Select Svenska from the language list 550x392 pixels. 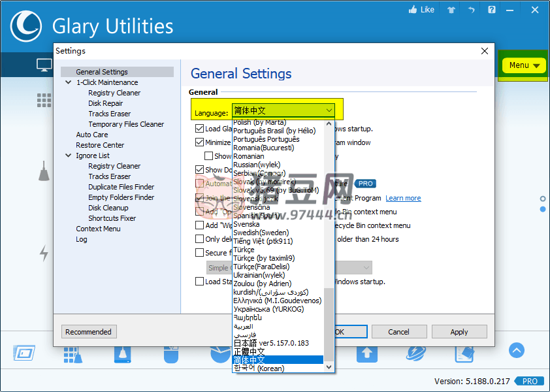246,224
